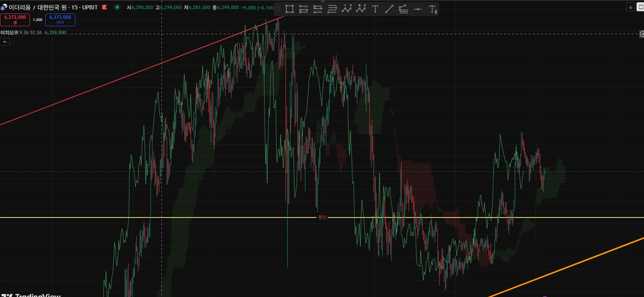Grab the drawing toolbar drag handle
The height and width of the screenshot is (297, 644).
point(278,9)
